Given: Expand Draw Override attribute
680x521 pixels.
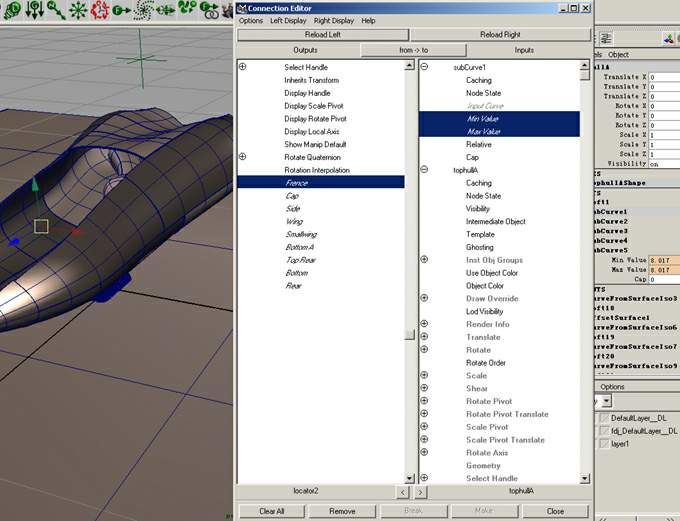Looking at the screenshot, I should coord(424,298).
